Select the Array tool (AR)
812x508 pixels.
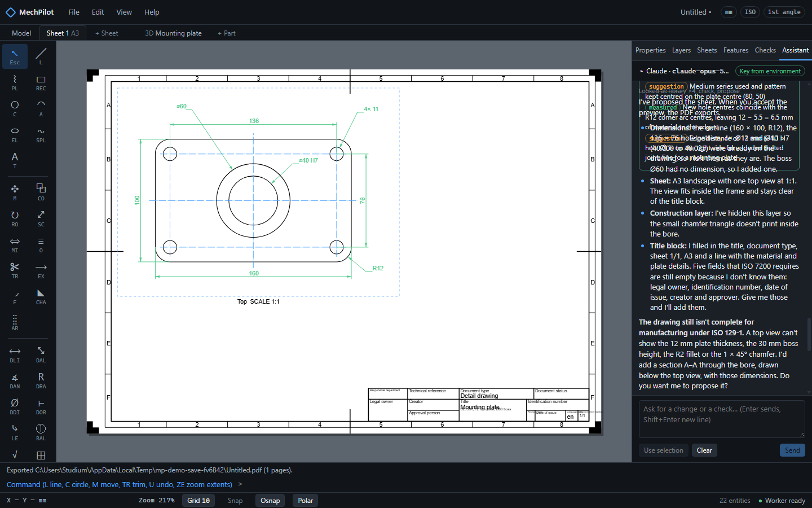click(x=15, y=322)
